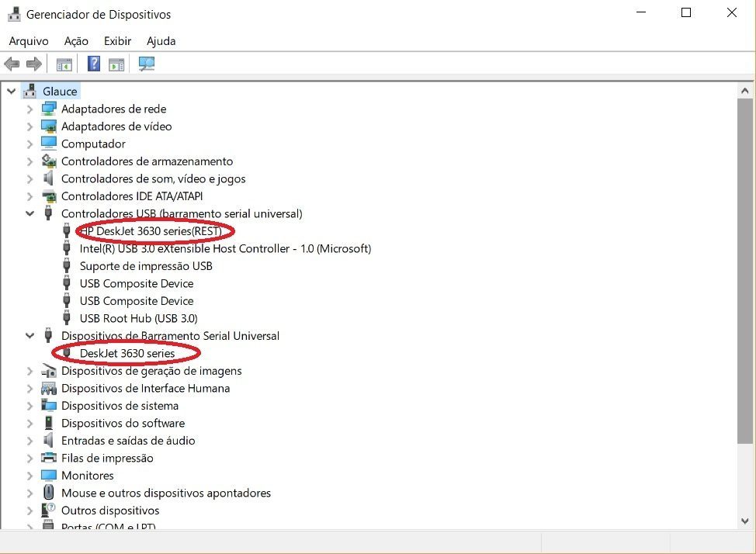
Task: Expand the Computador node
Action: click(x=29, y=144)
